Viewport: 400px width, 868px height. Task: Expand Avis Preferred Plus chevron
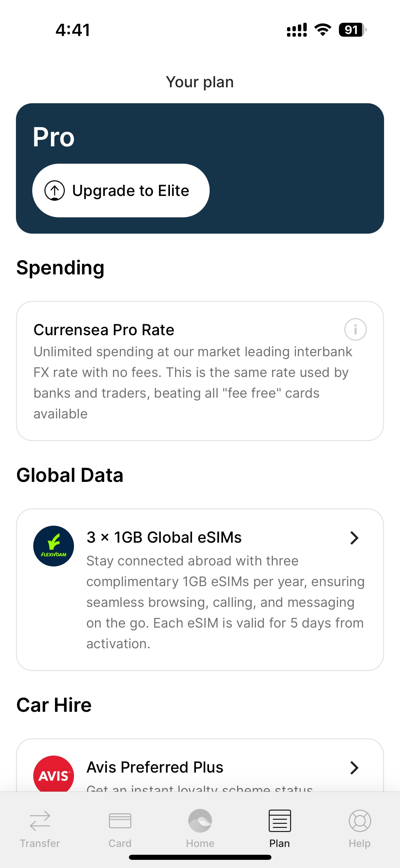[354, 767]
